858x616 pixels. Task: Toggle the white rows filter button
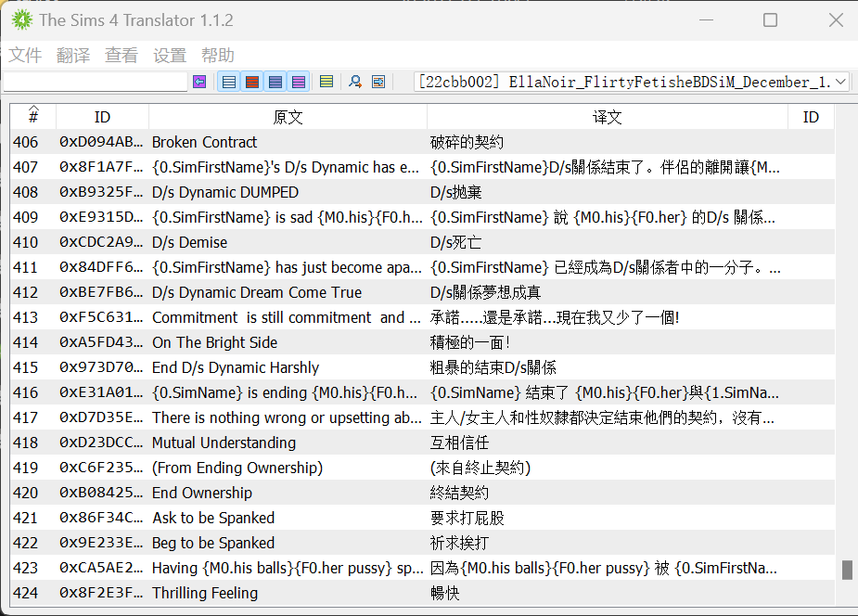point(229,82)
